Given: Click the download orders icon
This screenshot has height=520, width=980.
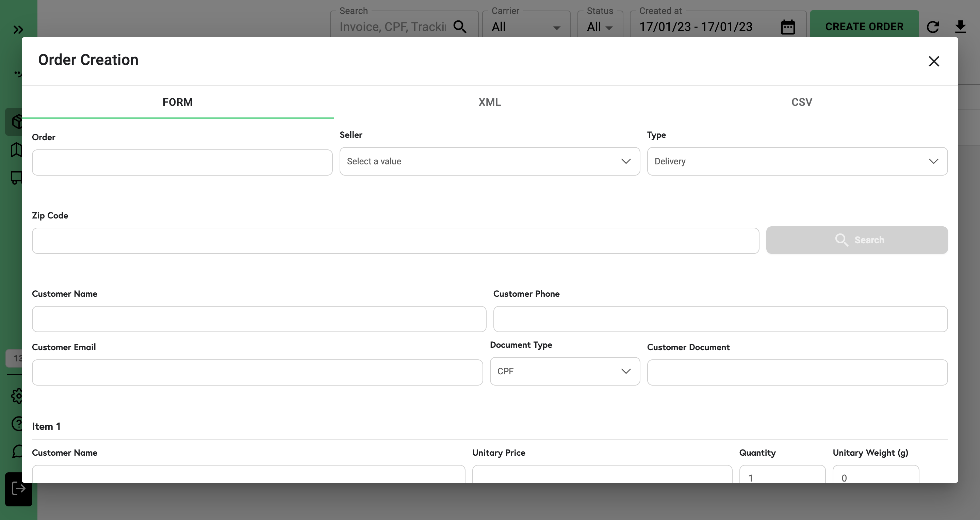Looking at the screenshot, I should [960, 27].
